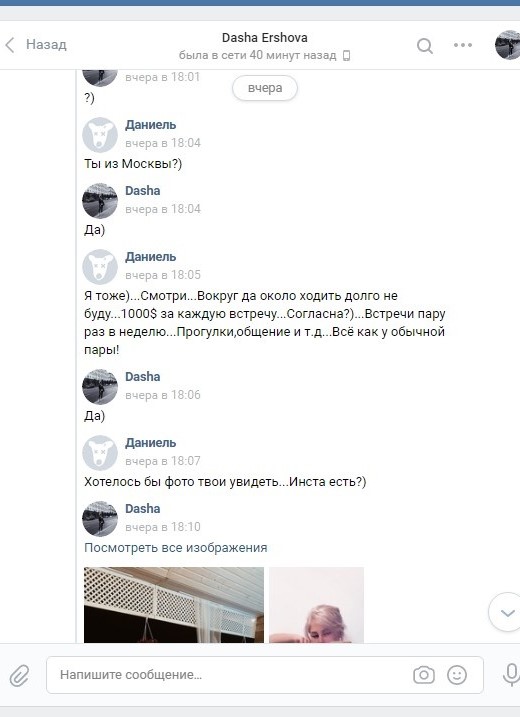The height and width of the screenshot is (717, 520).
Task: Click Даниель name at 18:04 message
Action: [150, 125]
